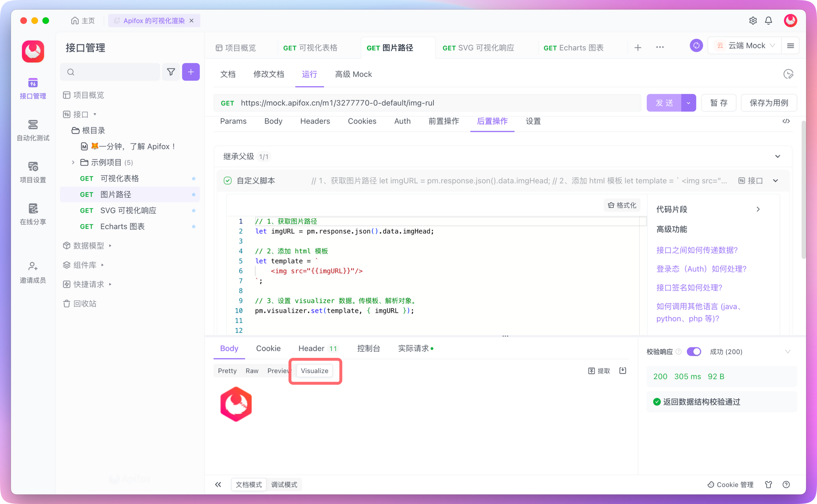Open the 发送 dropdown arrow
817x504 pixels.
[688, 103]
